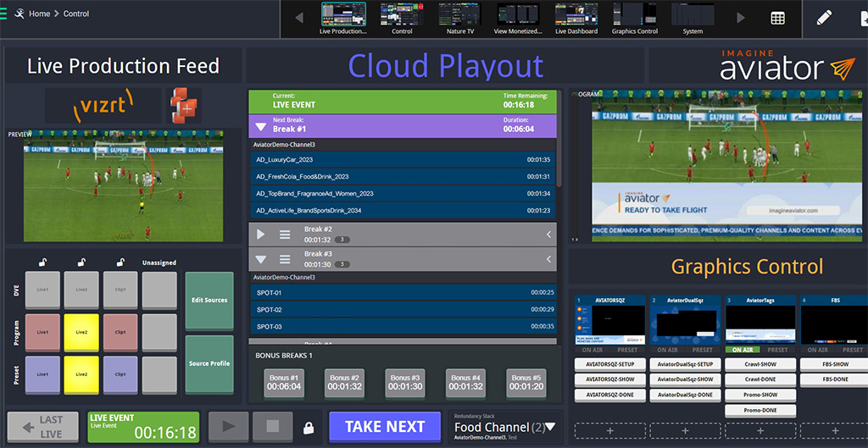
Task: Open Break #3 list menu icon
Action: coord(285,259)
